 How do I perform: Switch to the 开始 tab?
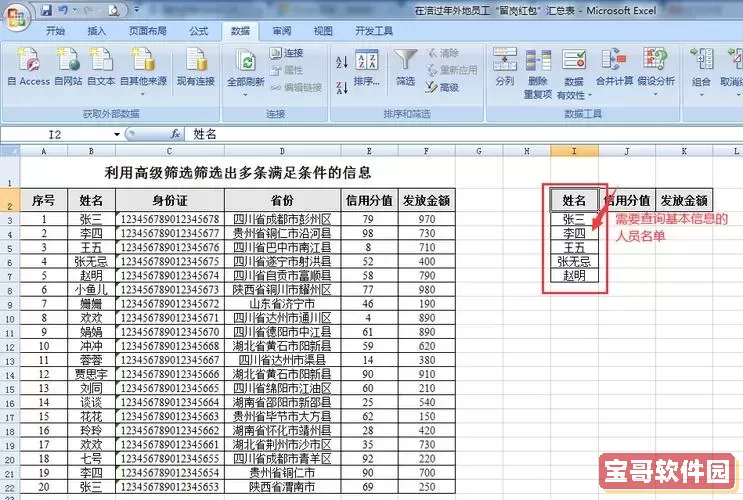(x=55, y=31)
